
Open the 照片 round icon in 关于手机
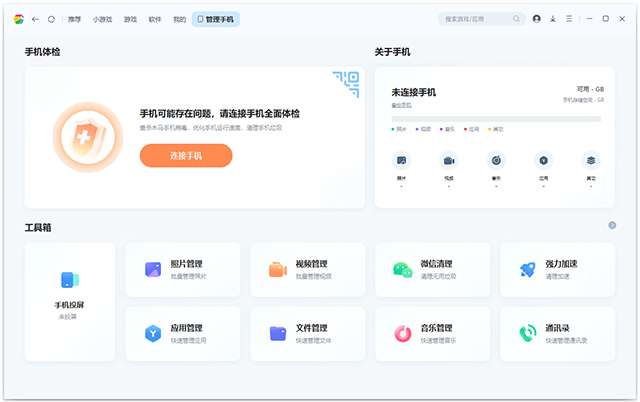[x=401, y=160]
